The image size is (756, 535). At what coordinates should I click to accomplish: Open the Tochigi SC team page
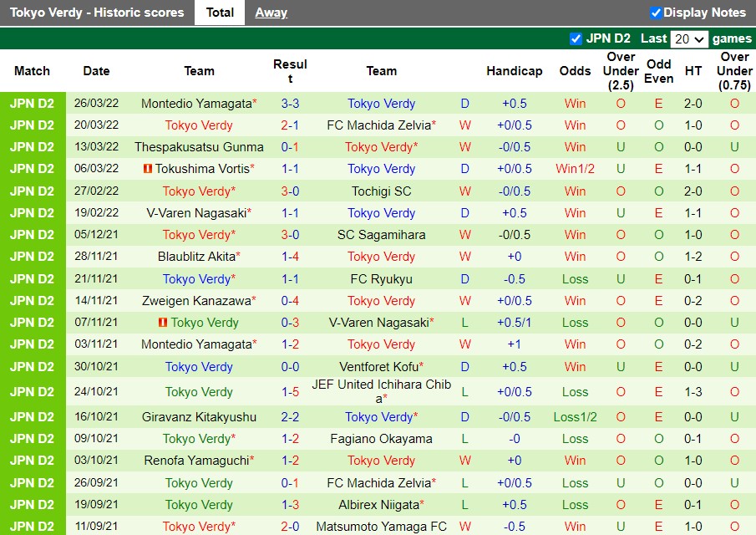click(x=381, y=191)
